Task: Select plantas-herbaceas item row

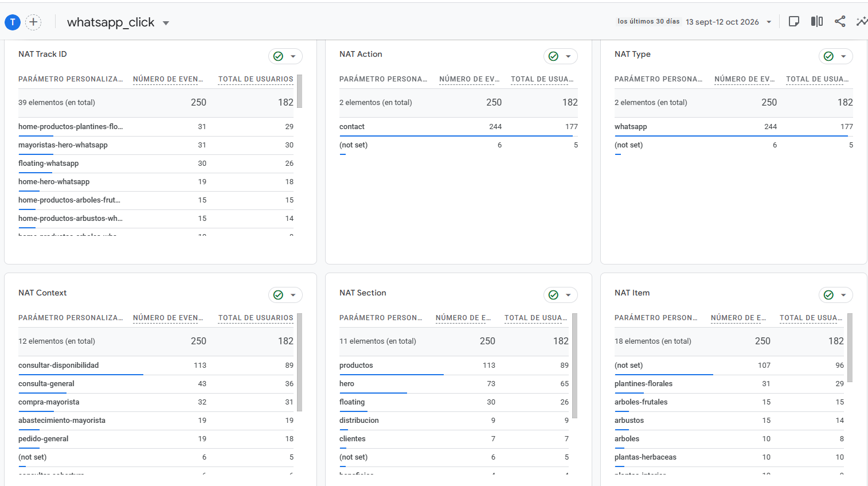Action: tap(729, 457)
